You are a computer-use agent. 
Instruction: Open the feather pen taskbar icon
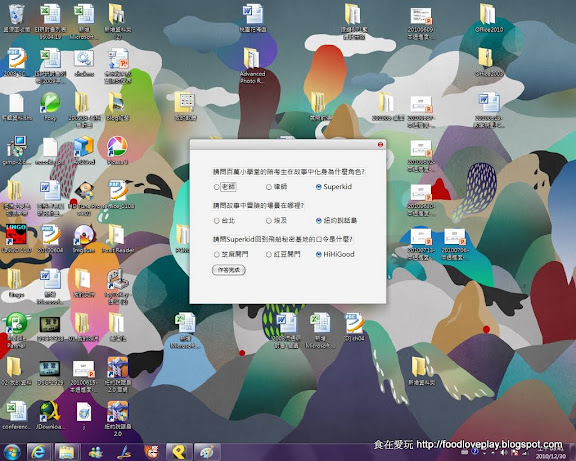pos(124,452)
